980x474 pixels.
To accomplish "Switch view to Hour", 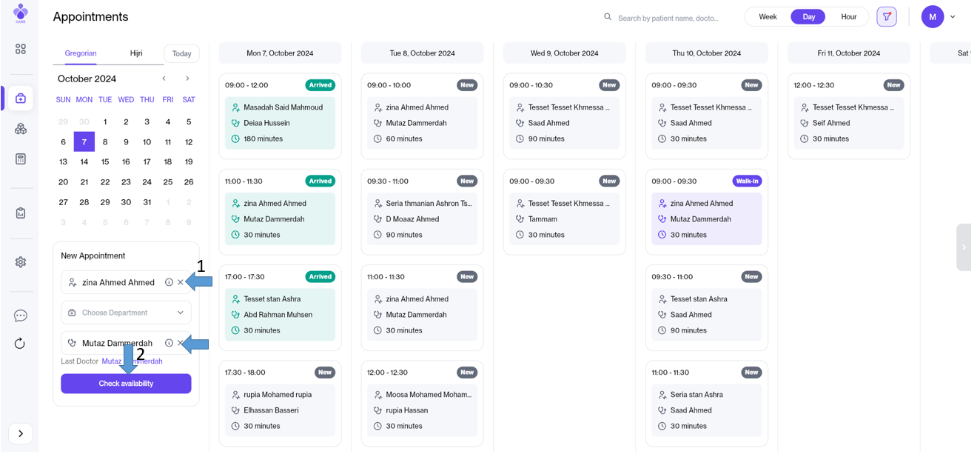I will click(x=848, y=17).
